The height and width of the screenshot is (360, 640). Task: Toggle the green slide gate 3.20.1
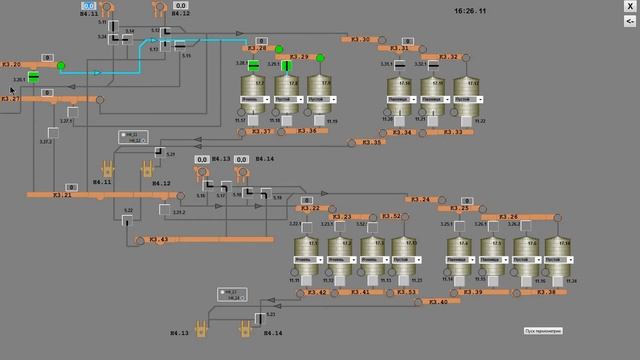(x=33, y=77)
